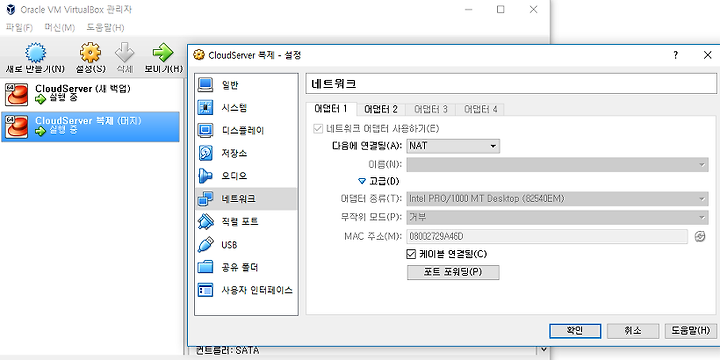This screenshot has width=720, height=360.
Task: Click the 삭제 toolbar icon
Action: (124, 53)
